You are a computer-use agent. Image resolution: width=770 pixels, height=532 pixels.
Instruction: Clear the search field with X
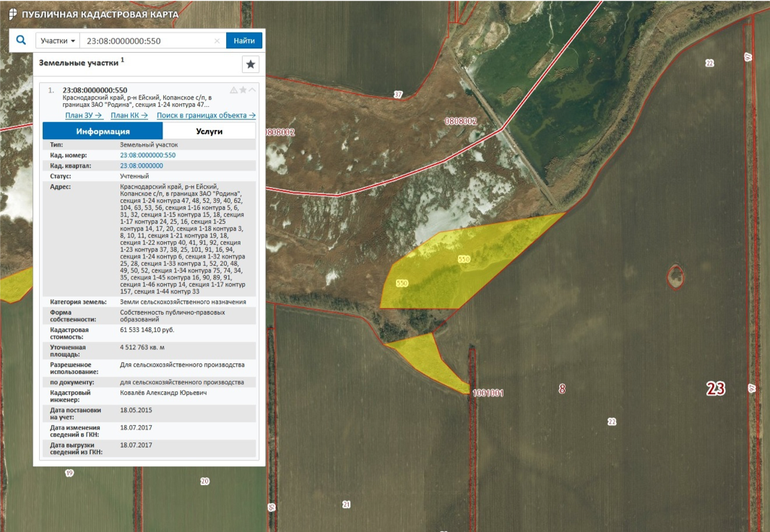pos(217,41)
